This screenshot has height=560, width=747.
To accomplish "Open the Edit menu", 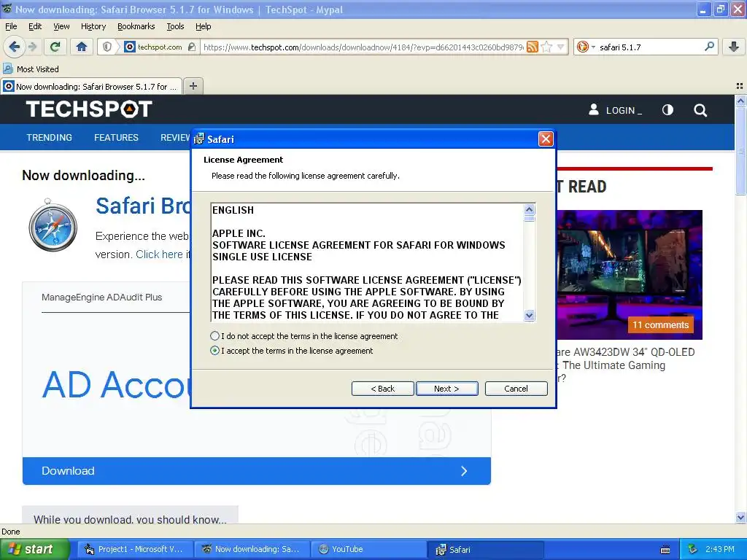I will click(35, 26).
